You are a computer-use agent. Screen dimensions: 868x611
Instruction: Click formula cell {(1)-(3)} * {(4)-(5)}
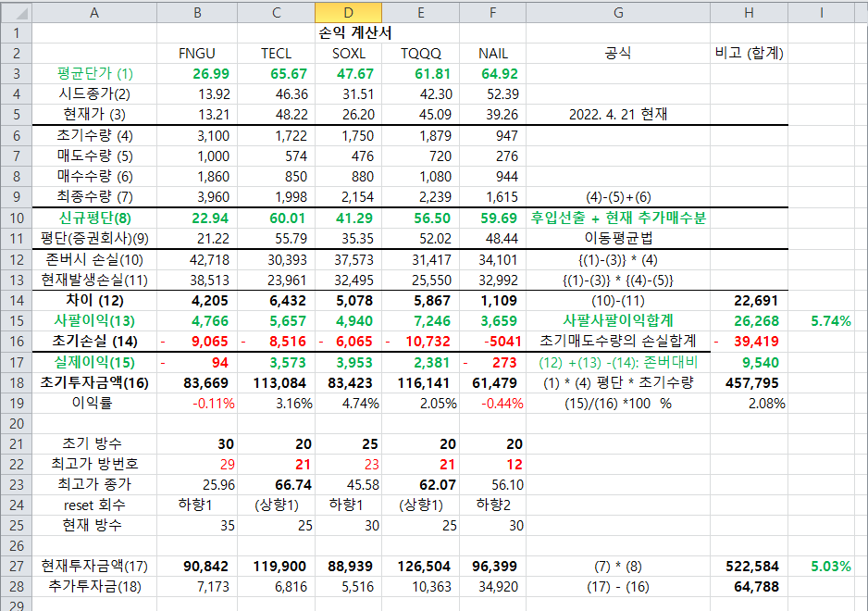tap(618, 281)
